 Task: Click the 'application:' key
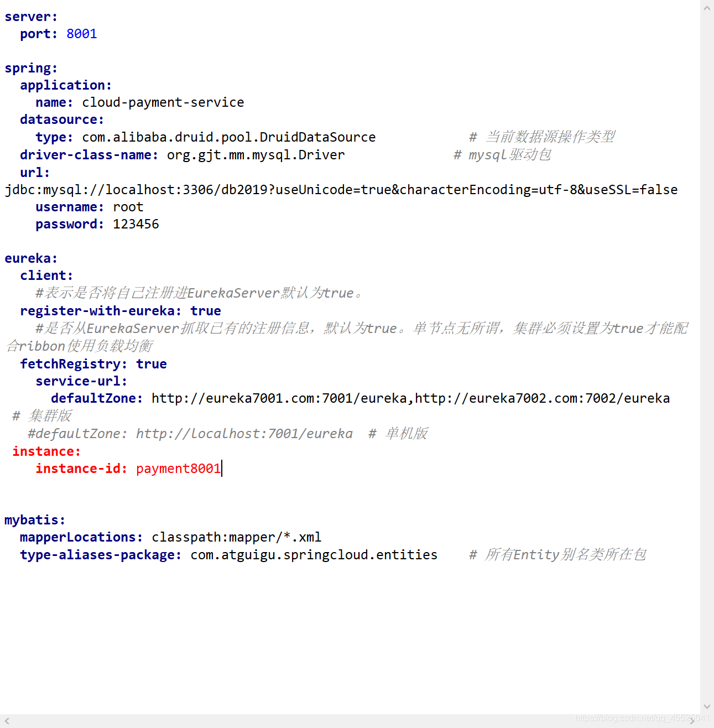click(x=66, y=85)
